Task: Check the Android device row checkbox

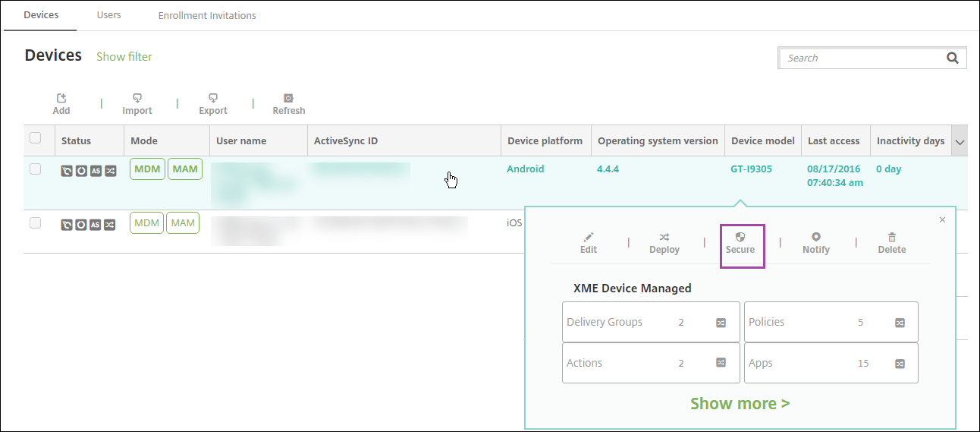Action: point(35,169)
